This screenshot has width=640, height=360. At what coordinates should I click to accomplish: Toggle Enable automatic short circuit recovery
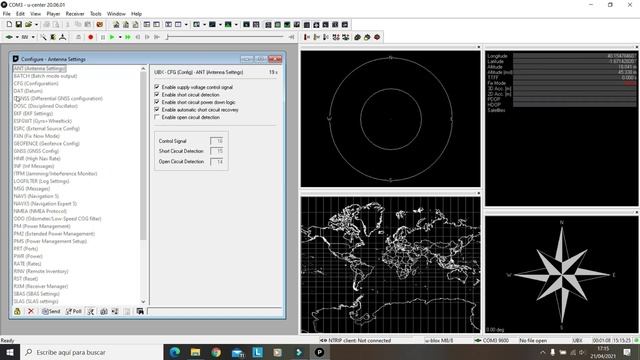(157, 109)
